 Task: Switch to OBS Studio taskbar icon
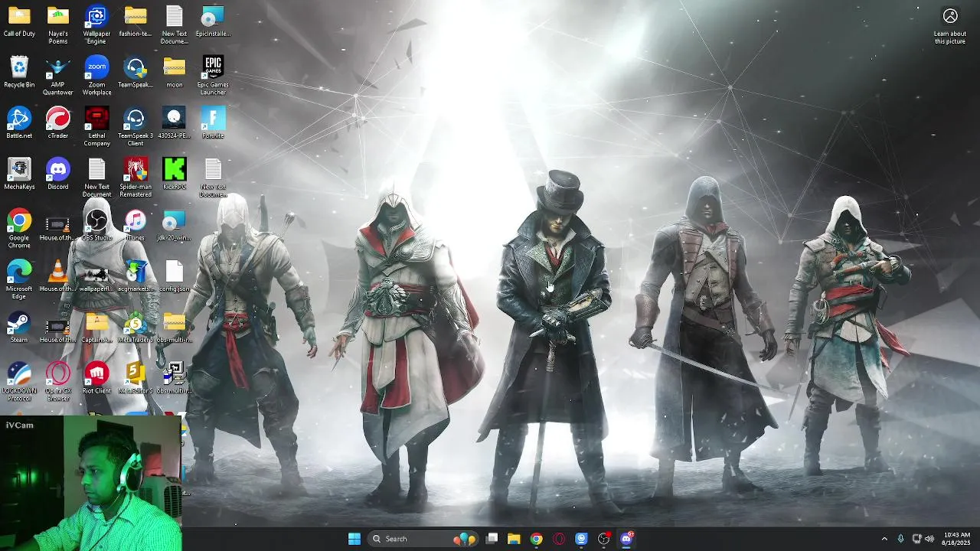pos(604,539)
